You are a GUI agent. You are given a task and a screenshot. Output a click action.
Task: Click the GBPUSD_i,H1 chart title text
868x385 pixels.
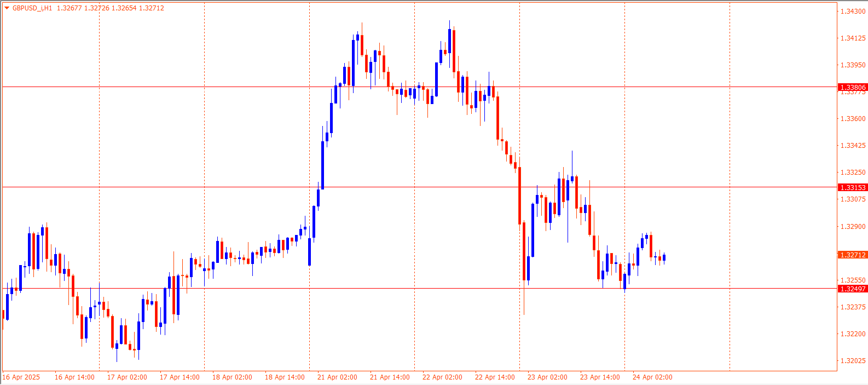click(32, 8)
